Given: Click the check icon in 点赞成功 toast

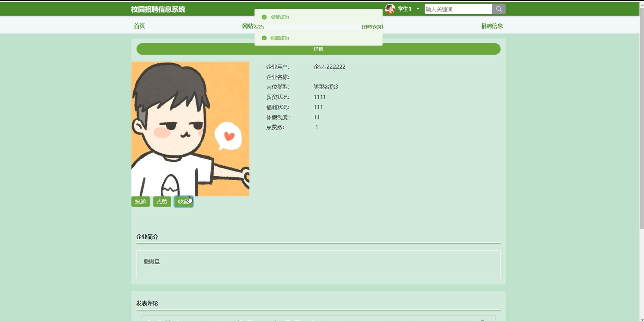Looking at the screenshot, I should [x=264, y=17].
